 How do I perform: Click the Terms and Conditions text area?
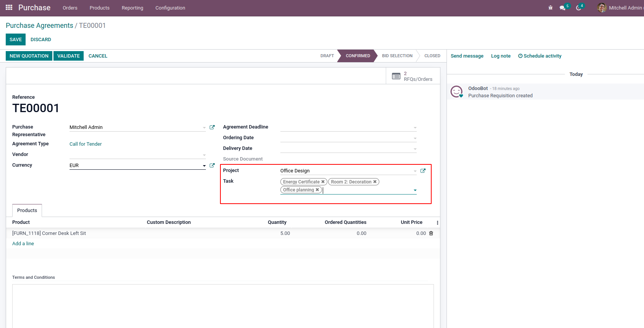pyautogui.click(x=223, y=306)
